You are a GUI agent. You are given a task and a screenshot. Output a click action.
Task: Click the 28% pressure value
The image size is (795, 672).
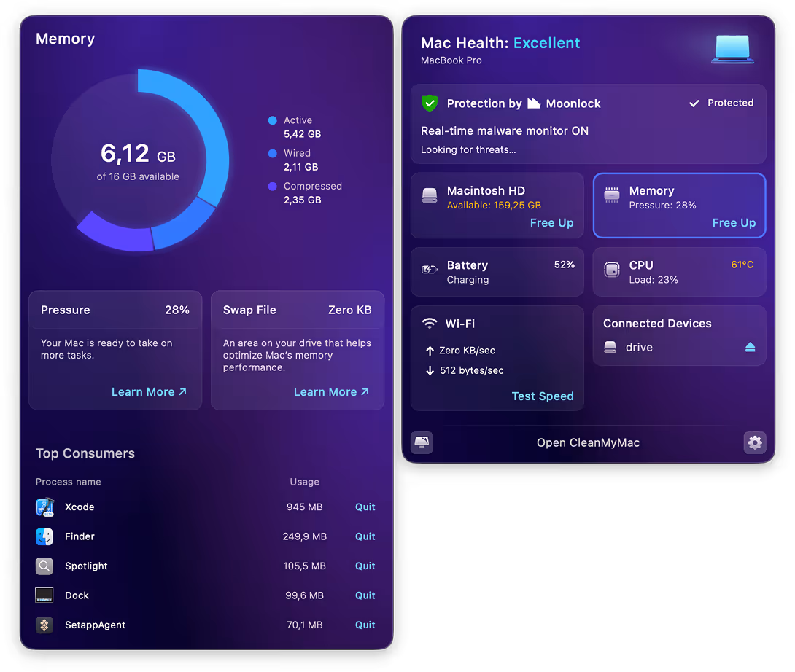tap(177, 310)
